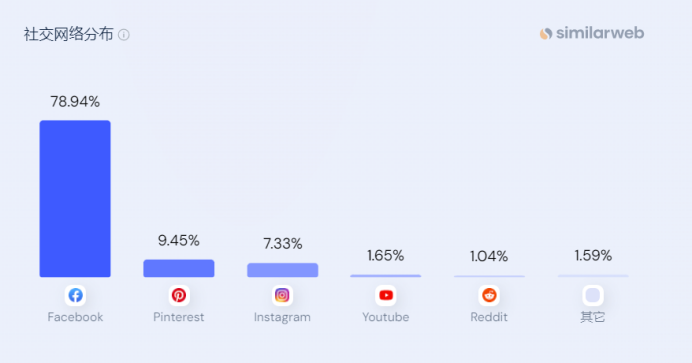
Task: Click the similarweb logo
Action: tap(592, 33)
